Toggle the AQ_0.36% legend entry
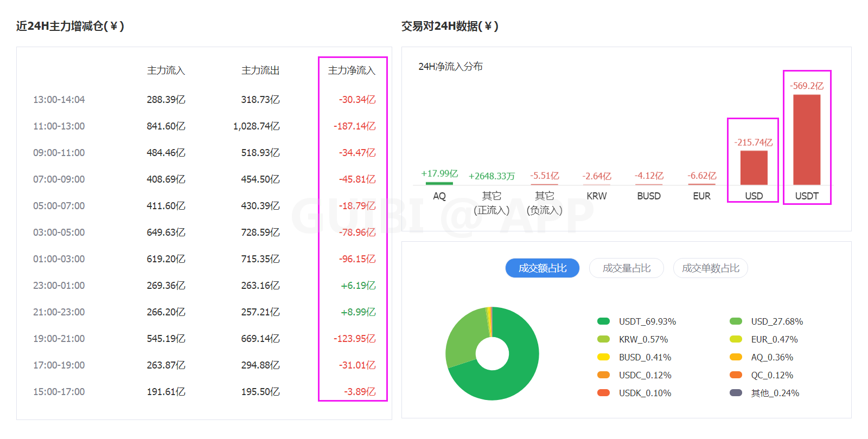 [x=761, y=357]
